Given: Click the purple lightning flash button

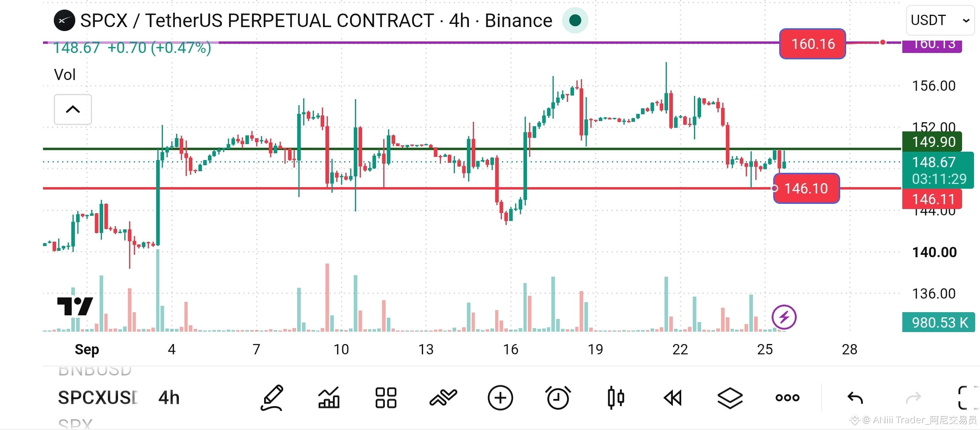Looking at the screenshot, I should click(x=784, y=317).
